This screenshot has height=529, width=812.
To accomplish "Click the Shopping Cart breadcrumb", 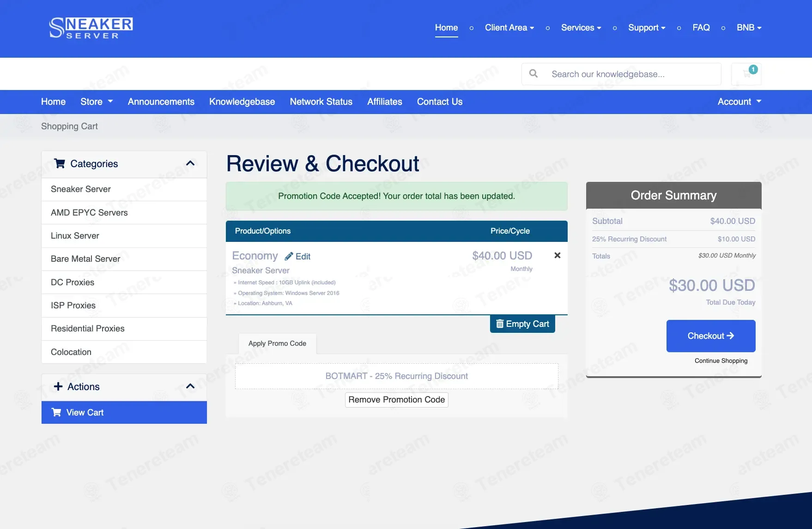I will (69, 126).
